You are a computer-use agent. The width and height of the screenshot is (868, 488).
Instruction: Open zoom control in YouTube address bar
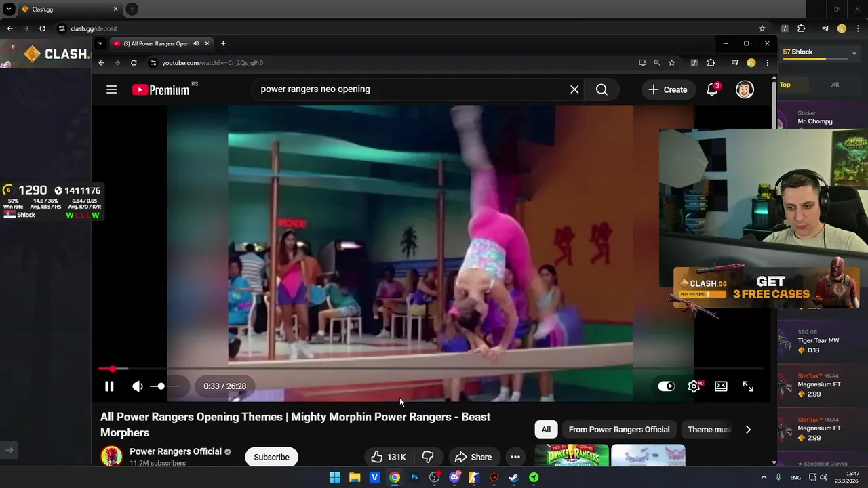pyautogui.click(x=657, y=63)
